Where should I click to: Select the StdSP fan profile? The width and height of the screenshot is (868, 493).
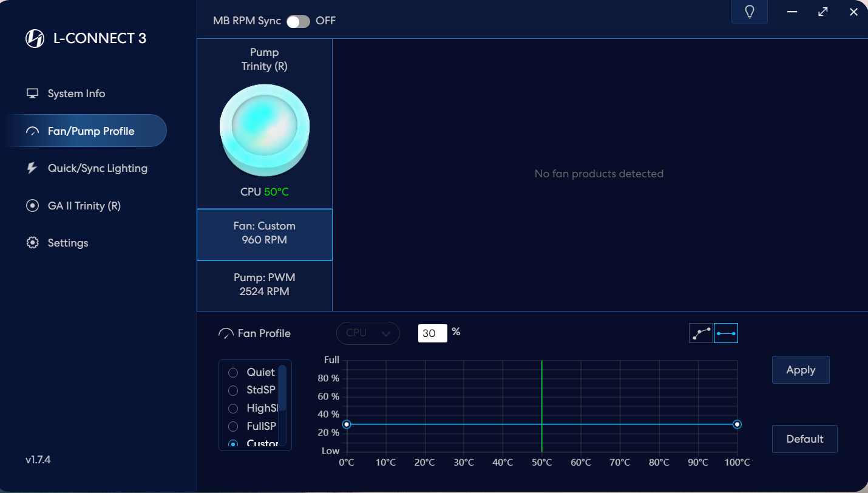click(x=233, y=390)
